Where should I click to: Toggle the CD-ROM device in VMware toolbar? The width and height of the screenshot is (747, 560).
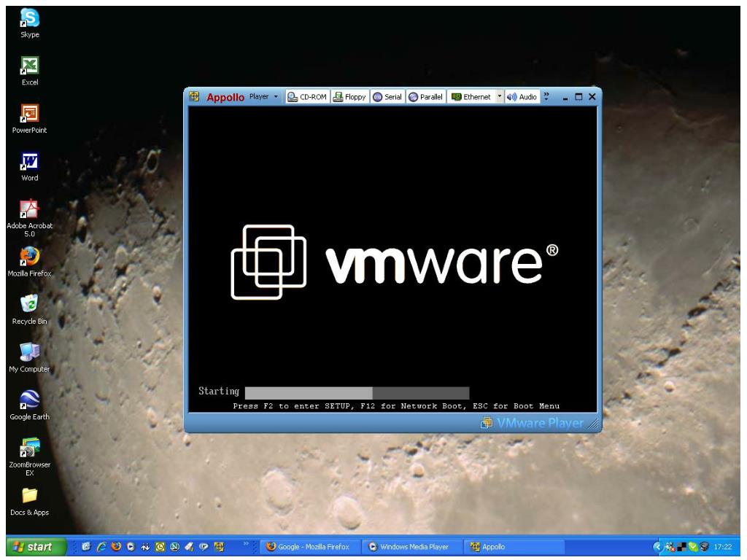[x=306, y=97]
